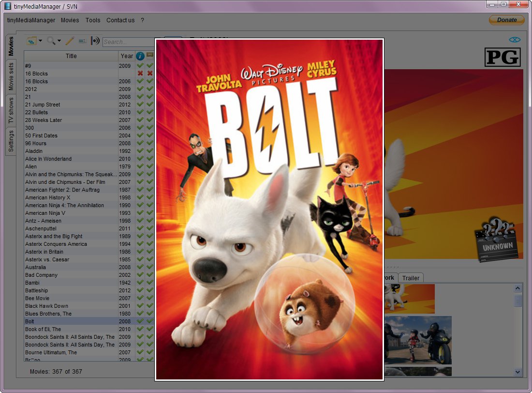Click the movie Search input field
The width and height of the screenshot is (532, 393).
tap(128, 42)
